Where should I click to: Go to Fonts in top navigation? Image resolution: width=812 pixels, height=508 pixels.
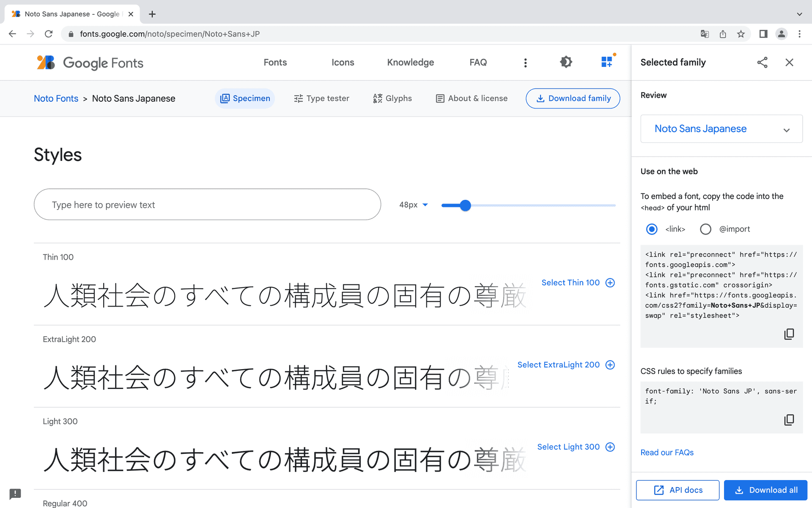[275, 63]
